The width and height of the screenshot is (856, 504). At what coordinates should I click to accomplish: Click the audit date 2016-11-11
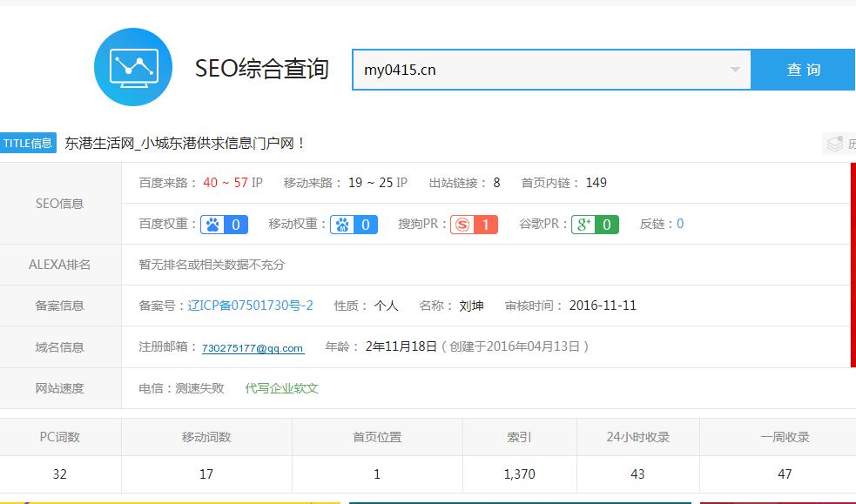point(603,306)
